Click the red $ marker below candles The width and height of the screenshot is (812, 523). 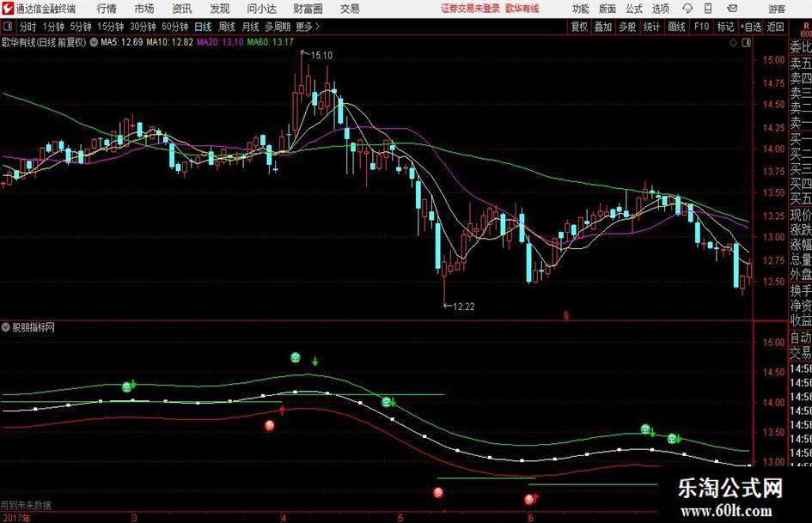(566, 315)
